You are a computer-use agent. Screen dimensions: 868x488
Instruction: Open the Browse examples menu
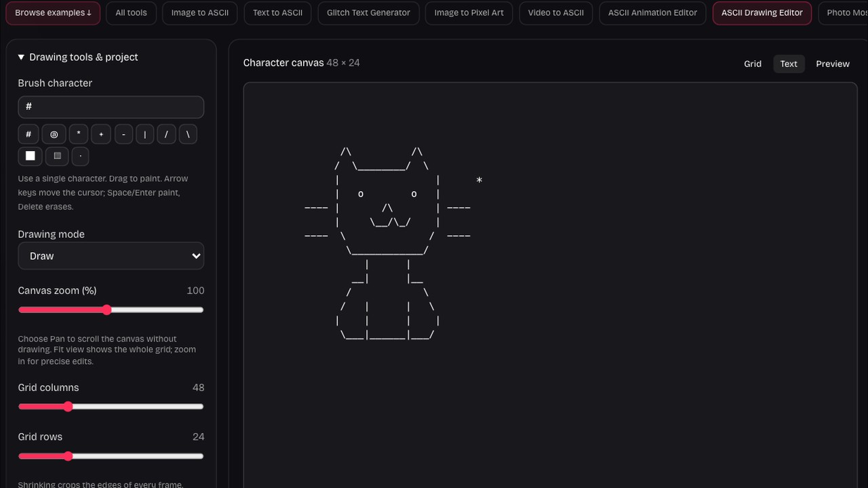click(x=53, y=13)
